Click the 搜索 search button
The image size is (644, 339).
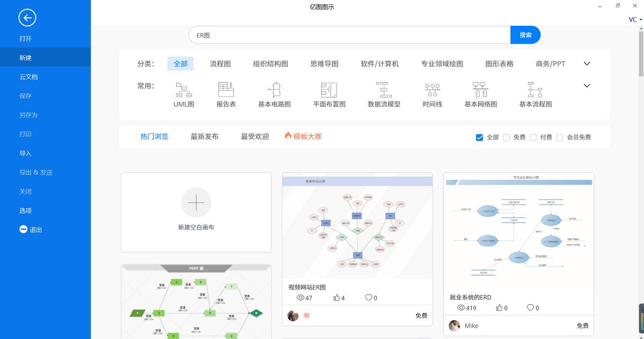pos(525,34)
